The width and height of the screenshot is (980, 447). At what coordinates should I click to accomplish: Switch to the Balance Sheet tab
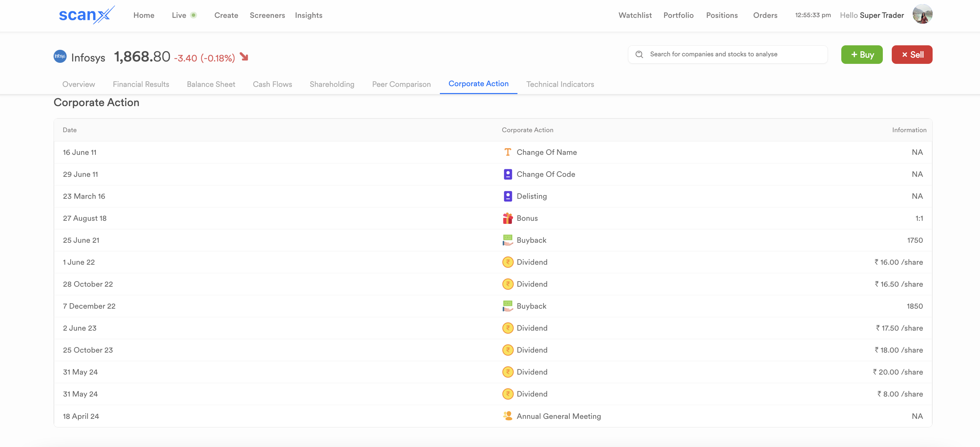point(211,84)
